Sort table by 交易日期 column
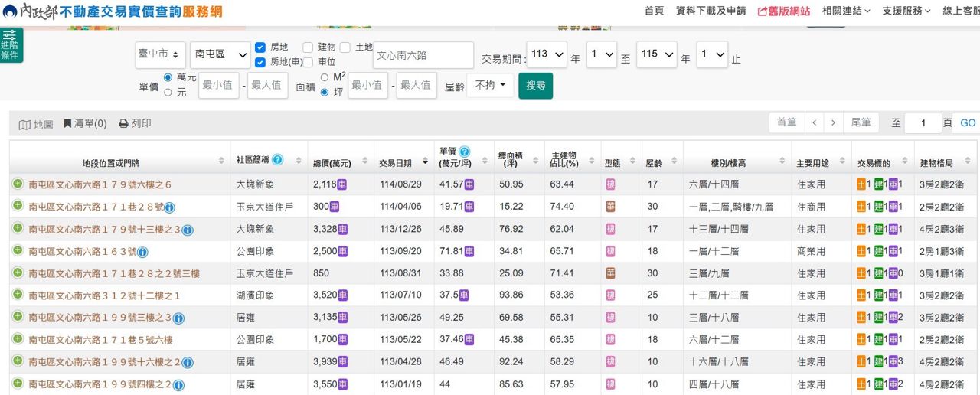This screenshot has height=395, width=980. point(403,162)
